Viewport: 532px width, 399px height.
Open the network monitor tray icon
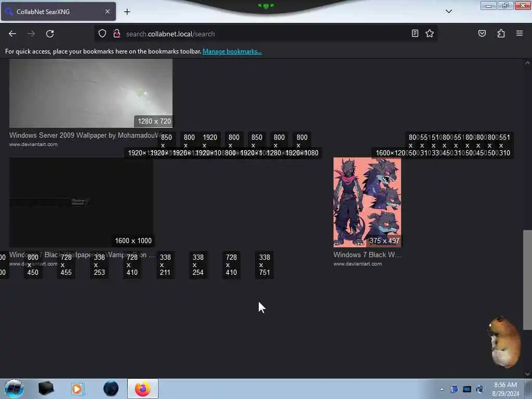(x=467, y=389)
